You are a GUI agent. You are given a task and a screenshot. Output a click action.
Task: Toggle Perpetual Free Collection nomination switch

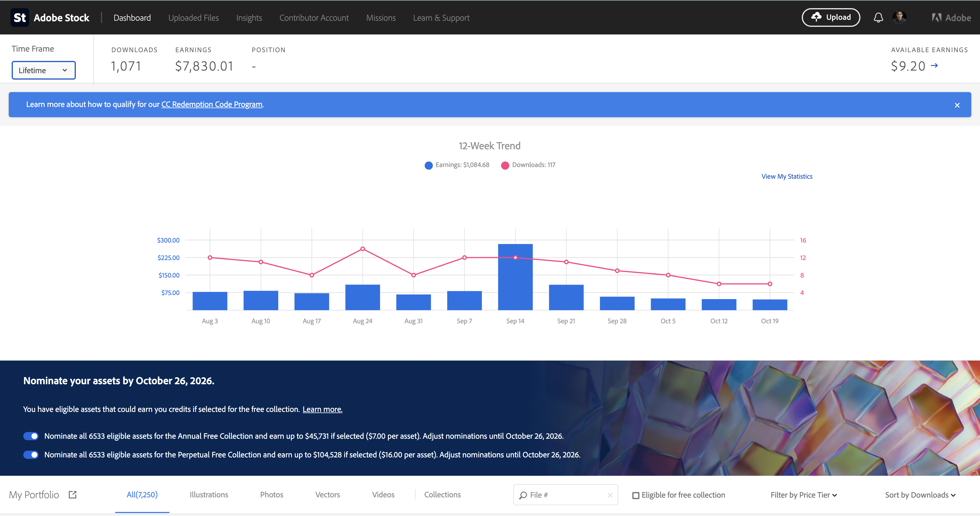click(x=31, y=454)
